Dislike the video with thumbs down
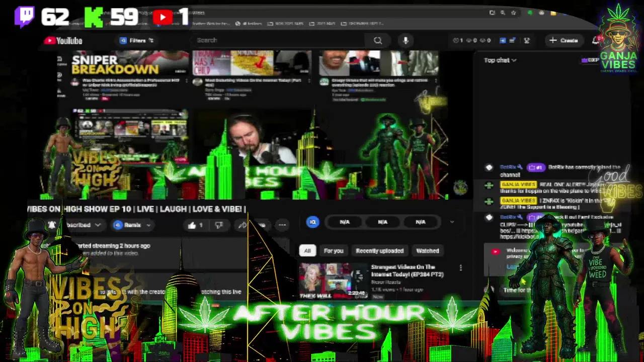 (x=219, y=225)
